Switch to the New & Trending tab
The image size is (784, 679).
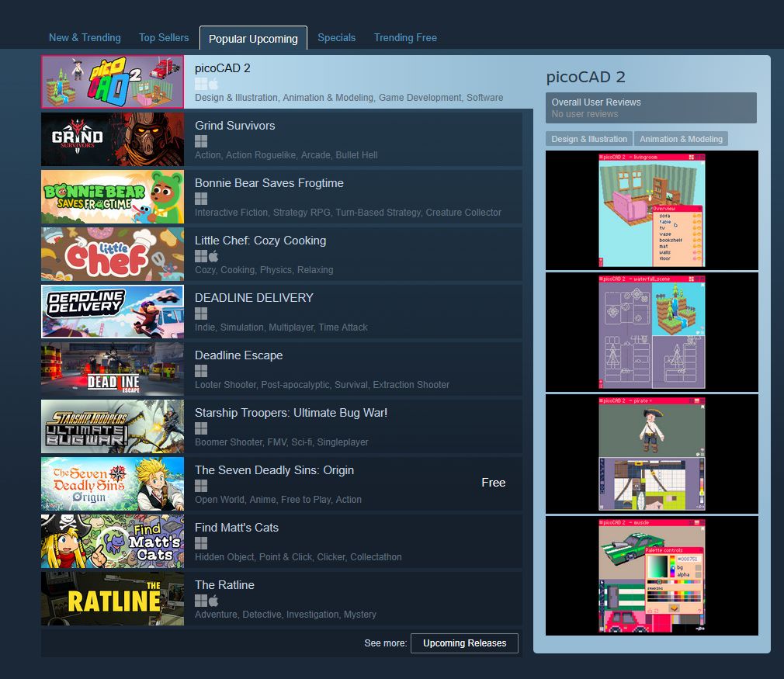coord(85,37)
